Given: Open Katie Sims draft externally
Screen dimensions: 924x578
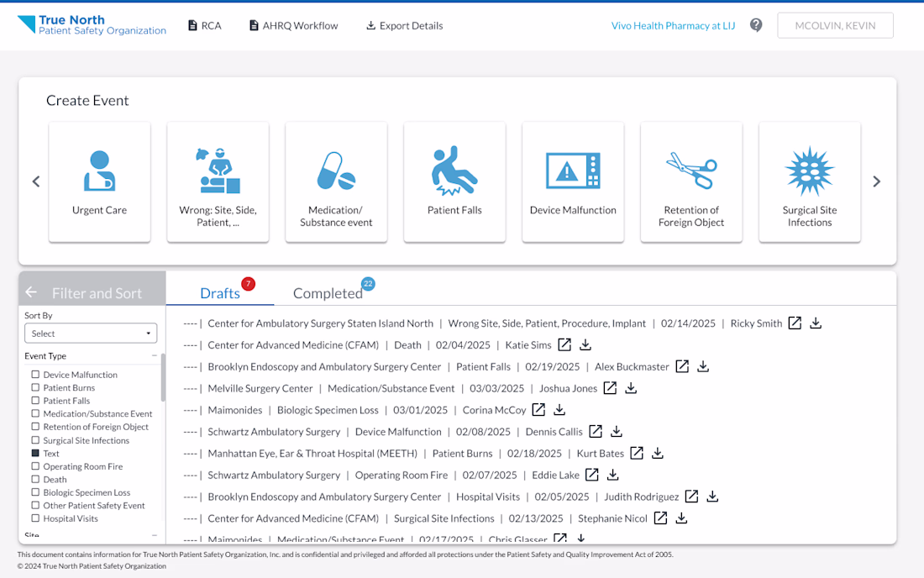Looking at the screenshot, I should click(564, 344).
